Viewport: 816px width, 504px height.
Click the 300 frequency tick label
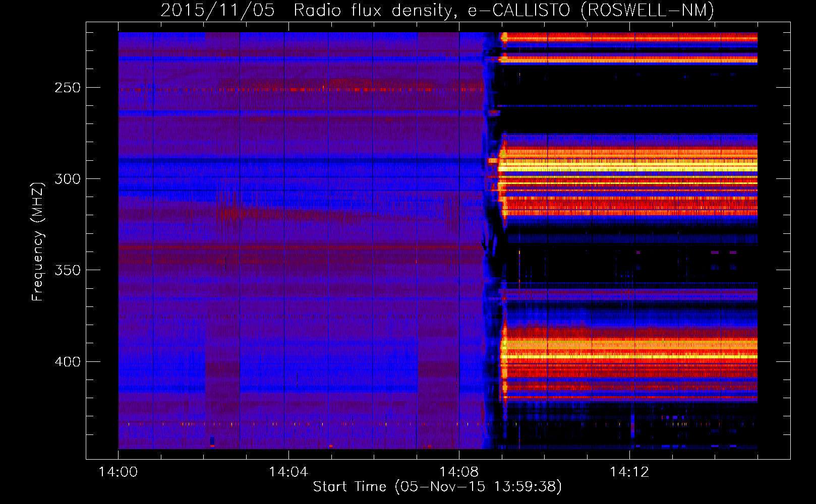68,179
